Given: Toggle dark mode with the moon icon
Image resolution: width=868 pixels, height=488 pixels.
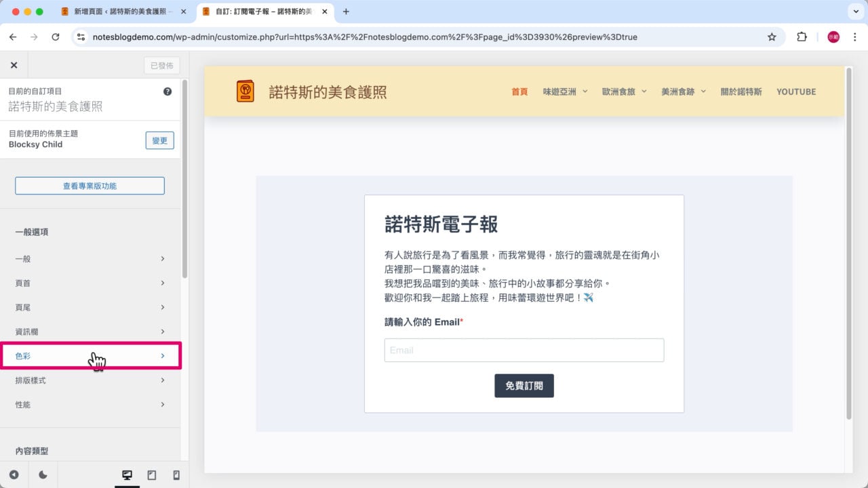Looking at the screenshot, I should [x=43, y=475].
